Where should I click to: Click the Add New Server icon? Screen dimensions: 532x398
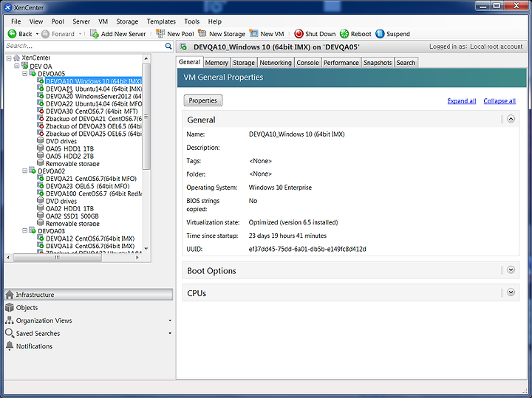(x=95, y=33)
